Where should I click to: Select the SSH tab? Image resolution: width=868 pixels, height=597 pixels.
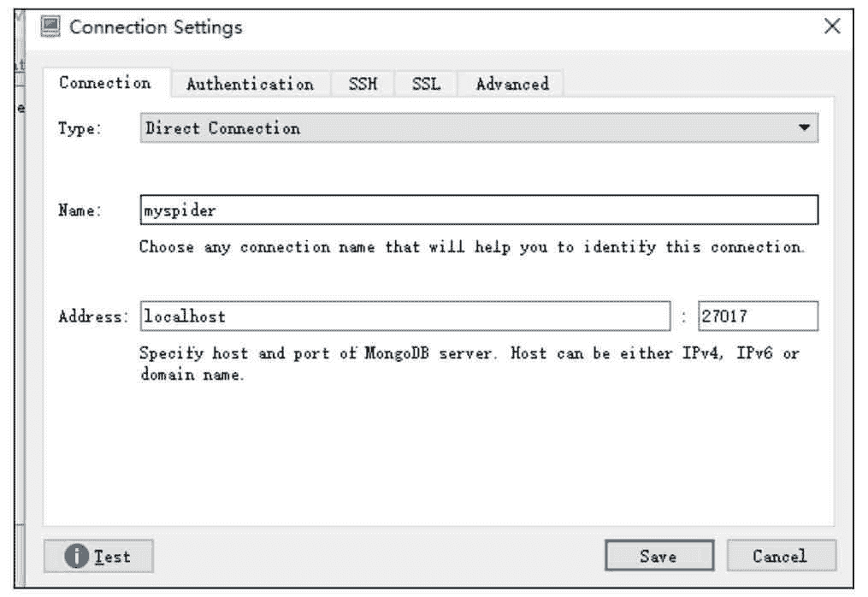[x=363, y=84]
